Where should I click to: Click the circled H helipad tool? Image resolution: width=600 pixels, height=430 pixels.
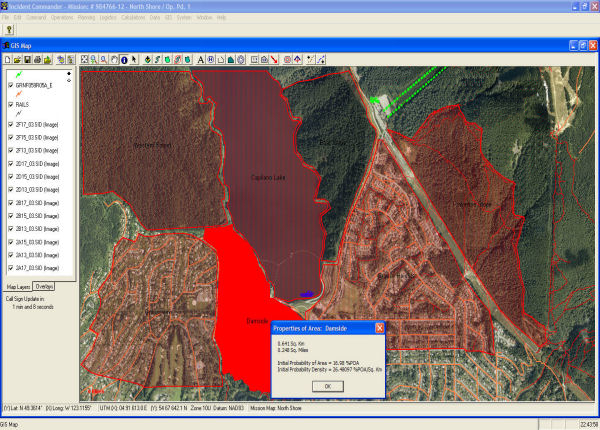click(211, 60)
